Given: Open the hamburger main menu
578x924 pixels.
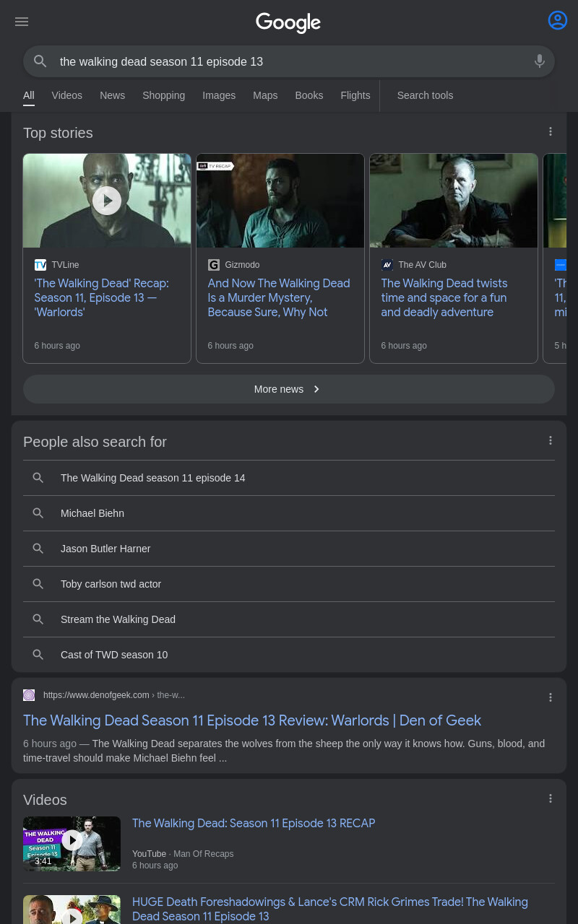Looking at the screenshot, I should tap(22, 22).
